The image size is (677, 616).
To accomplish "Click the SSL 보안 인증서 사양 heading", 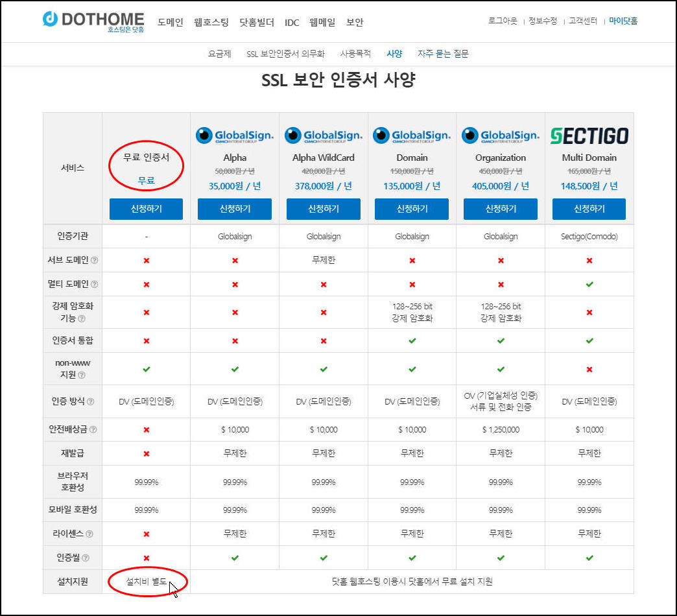I will pyautogui.click(x=338, y=80).
